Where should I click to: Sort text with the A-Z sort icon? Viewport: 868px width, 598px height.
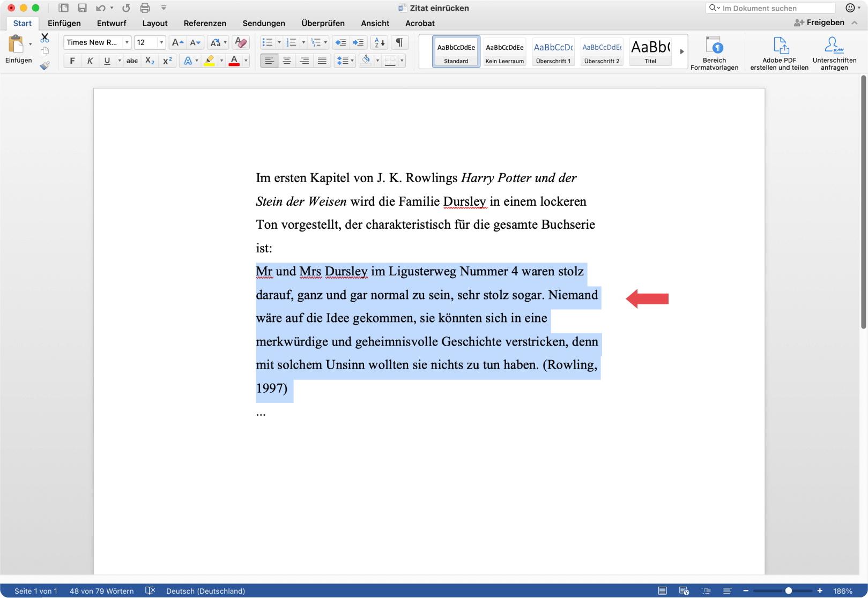pos(379,42)
